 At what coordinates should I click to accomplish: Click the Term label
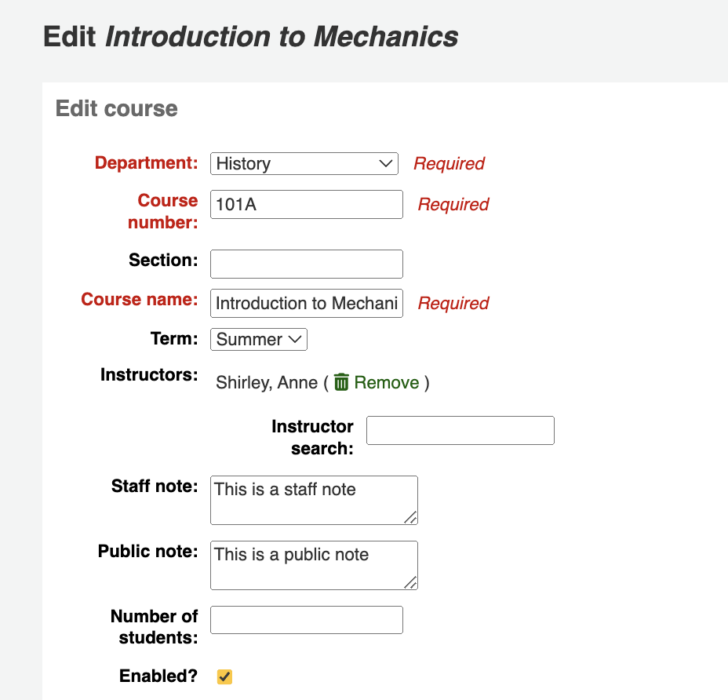pos(174,339)
